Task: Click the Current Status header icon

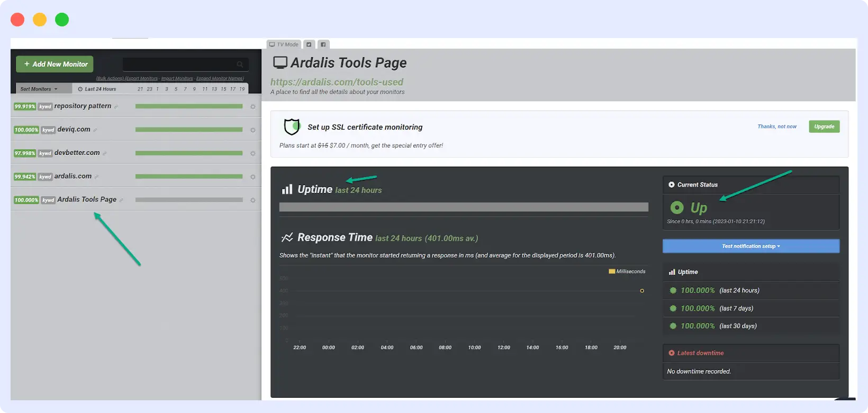Action: click(x=672, y=185)
